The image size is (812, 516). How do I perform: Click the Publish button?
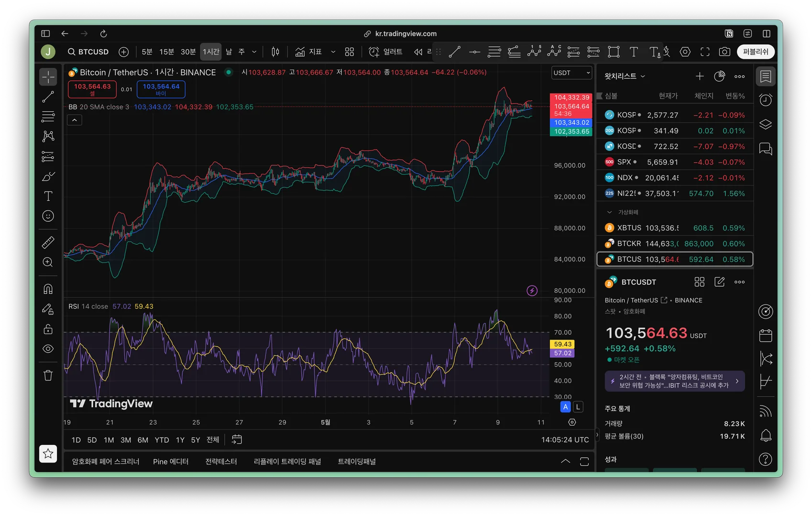tap(756, 52)
